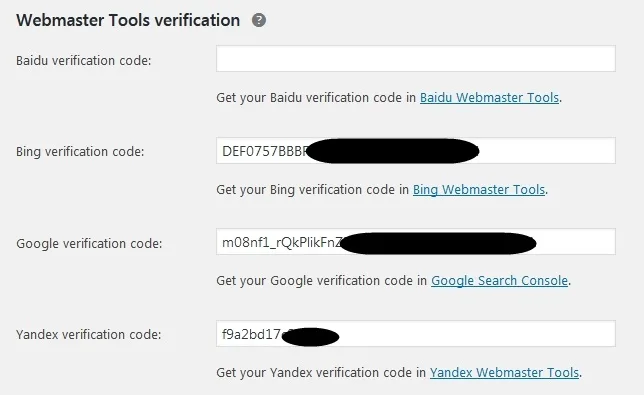Click the f9a2bd17 text in Yandex field
644x395 pixels.
point(251,334)
